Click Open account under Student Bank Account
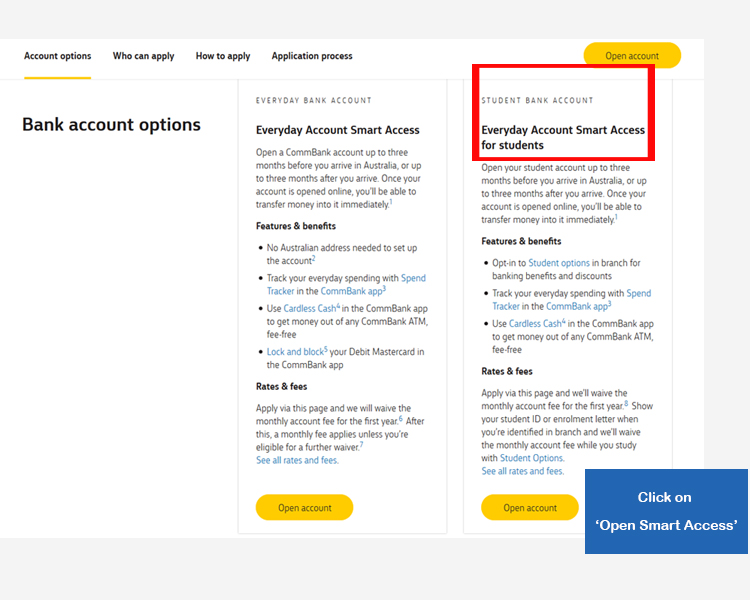750x600 pixels. tap(530, 508)
